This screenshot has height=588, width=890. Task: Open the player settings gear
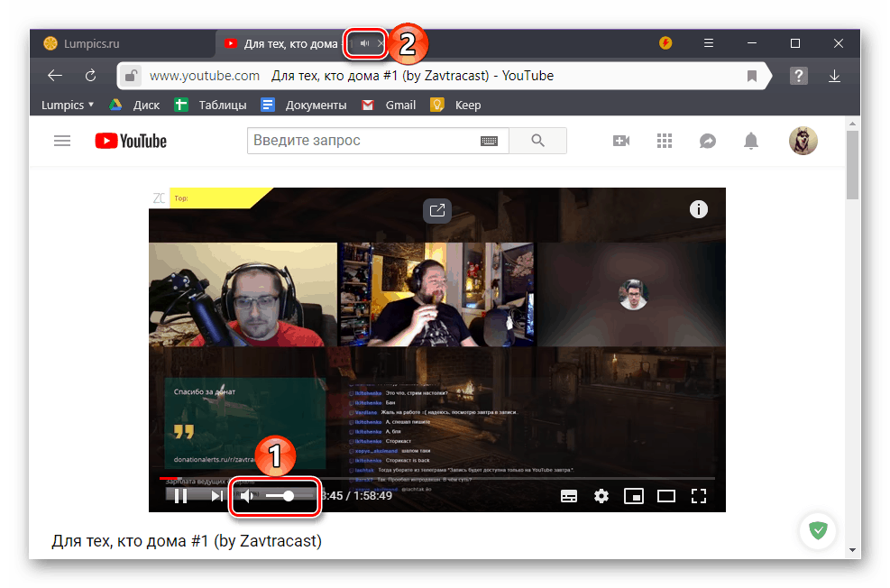tap(601, 495)
